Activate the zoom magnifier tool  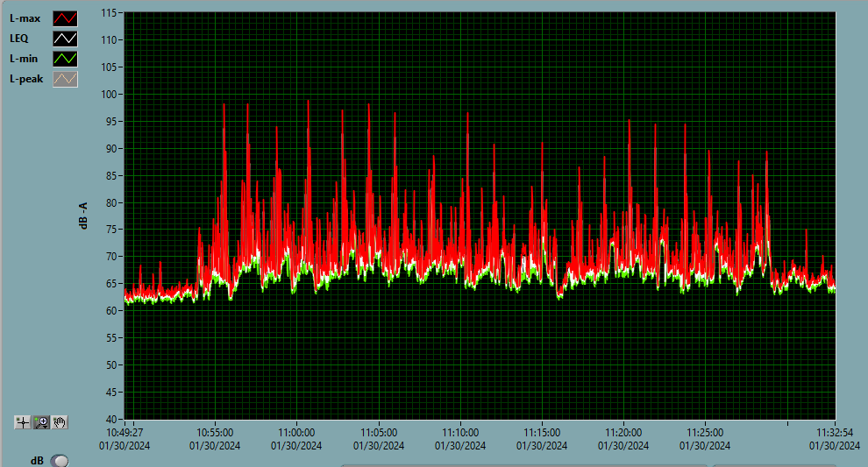pyautogui.click(x=41, y=422)
